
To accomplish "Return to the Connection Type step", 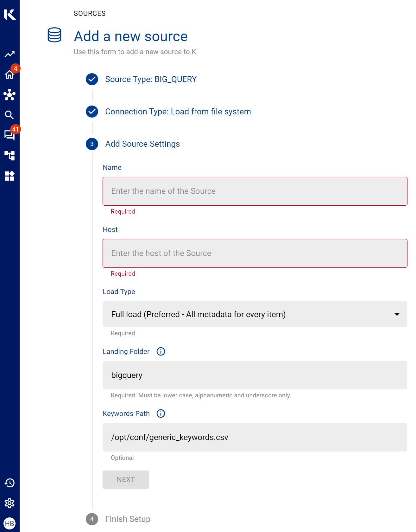I will tap(178, 112).
